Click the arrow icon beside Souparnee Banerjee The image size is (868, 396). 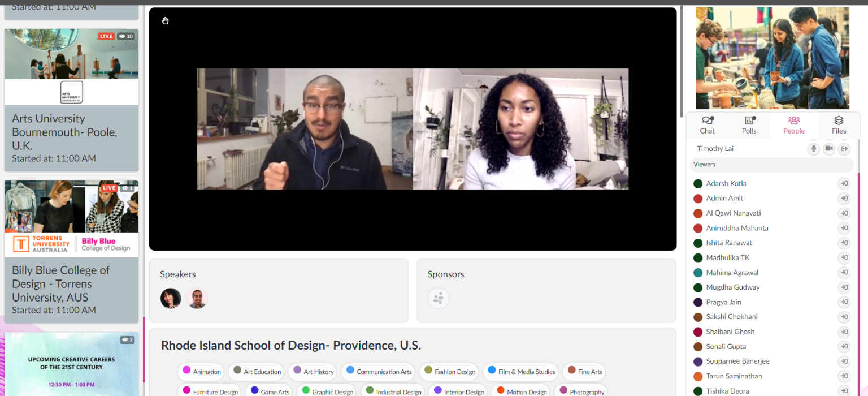(x=844, y=361)
